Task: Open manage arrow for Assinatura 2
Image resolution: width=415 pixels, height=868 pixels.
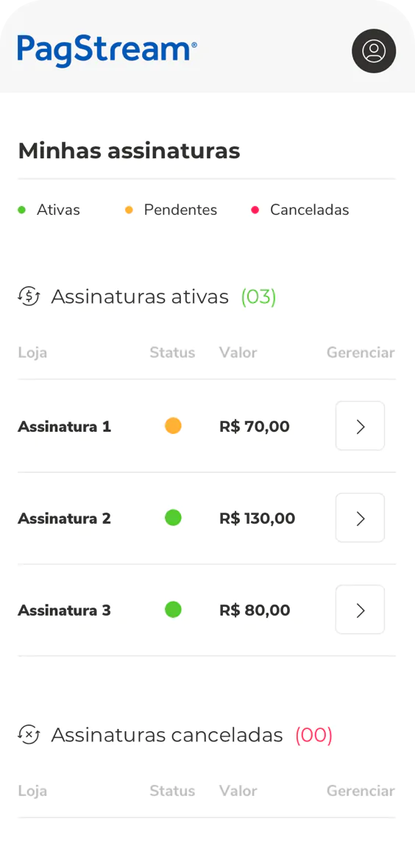Action: 360,518
